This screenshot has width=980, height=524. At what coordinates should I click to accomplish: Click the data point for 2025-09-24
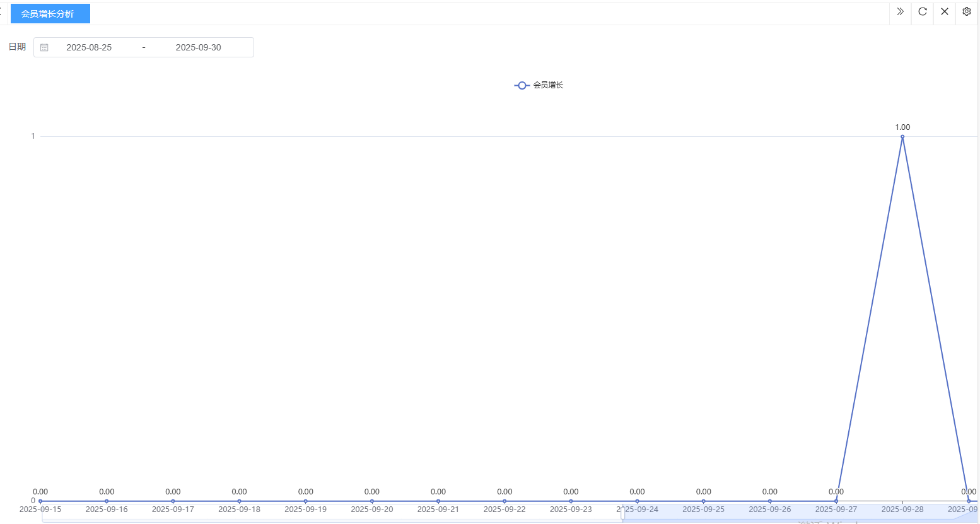(x=637, y=501)
